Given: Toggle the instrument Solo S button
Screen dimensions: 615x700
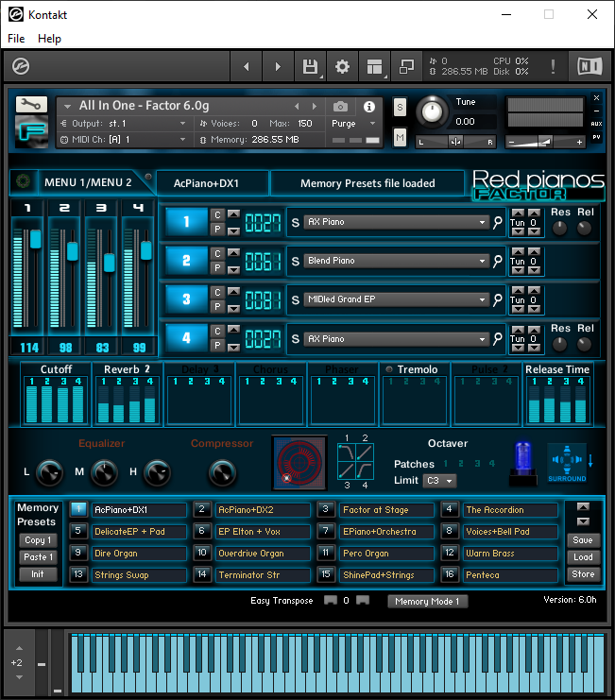Looking at the screenshot, I should tap(400, 107).
